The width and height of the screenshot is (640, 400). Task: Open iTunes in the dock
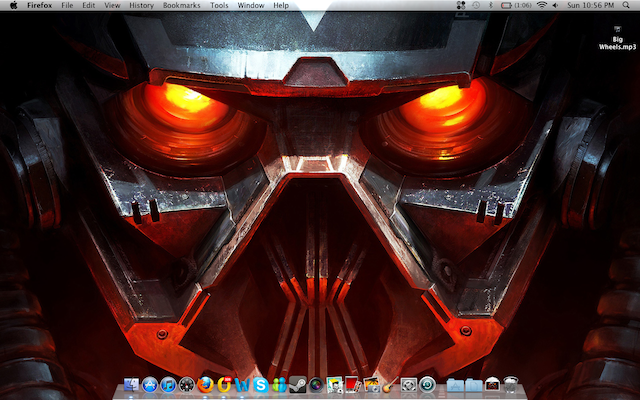tap(168, 384)
